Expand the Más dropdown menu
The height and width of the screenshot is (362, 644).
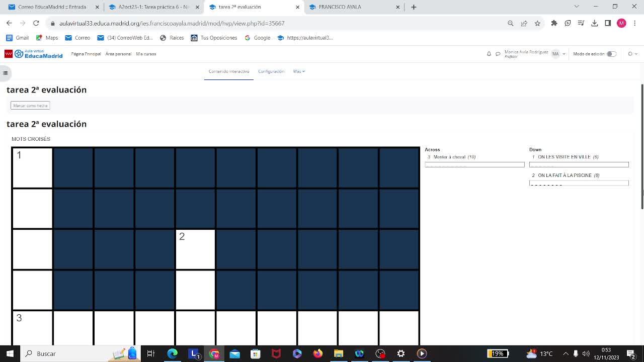point(299,71)
